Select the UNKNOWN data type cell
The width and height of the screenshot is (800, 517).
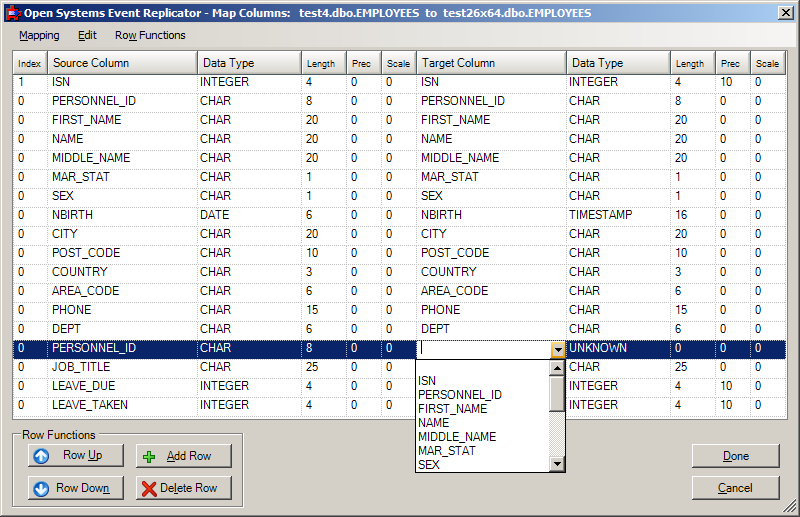tap(618, 348)
